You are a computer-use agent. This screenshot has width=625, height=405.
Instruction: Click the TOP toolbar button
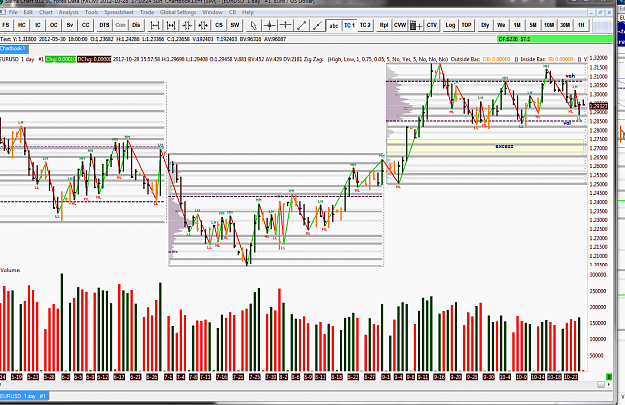pyautogui.click(x=466, y=25)
